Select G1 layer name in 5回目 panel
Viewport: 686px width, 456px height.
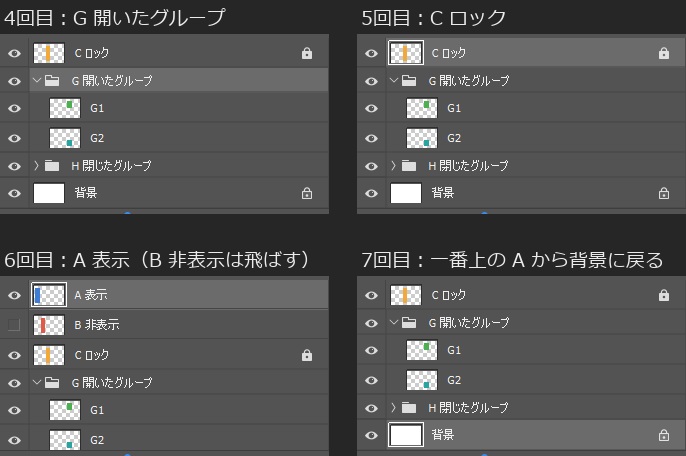pos(454,108)
